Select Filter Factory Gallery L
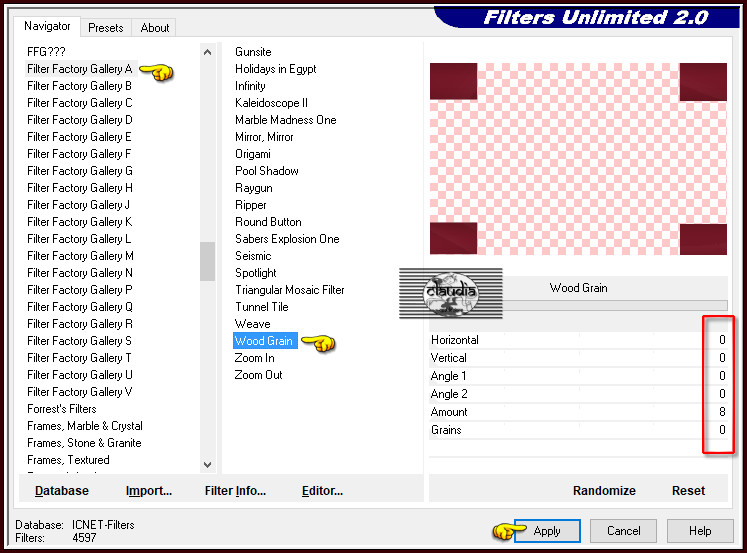This screenshot has width=747, height=553. click(79, 239)
